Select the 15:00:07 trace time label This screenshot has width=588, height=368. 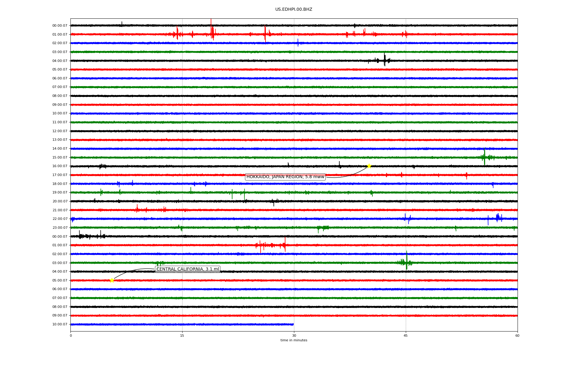point(60,158)
